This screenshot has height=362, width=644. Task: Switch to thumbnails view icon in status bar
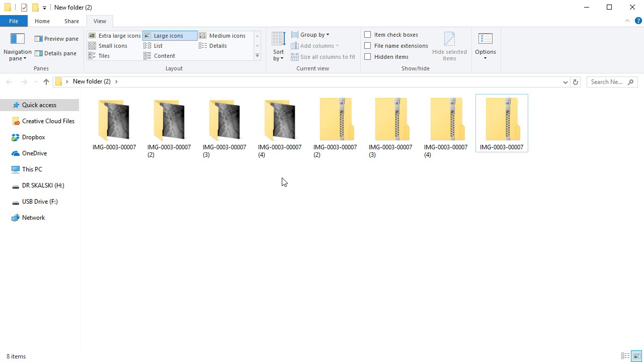(x=636, y=356)
